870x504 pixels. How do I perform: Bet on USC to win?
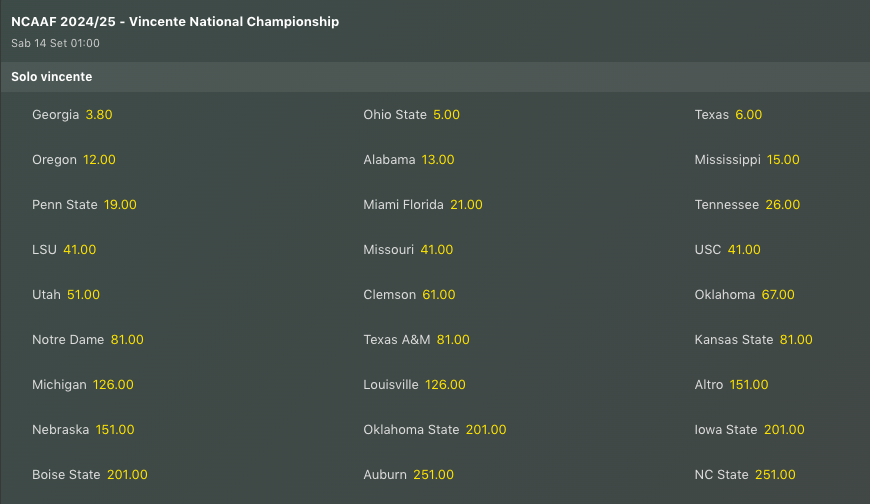tap(744, 250)
